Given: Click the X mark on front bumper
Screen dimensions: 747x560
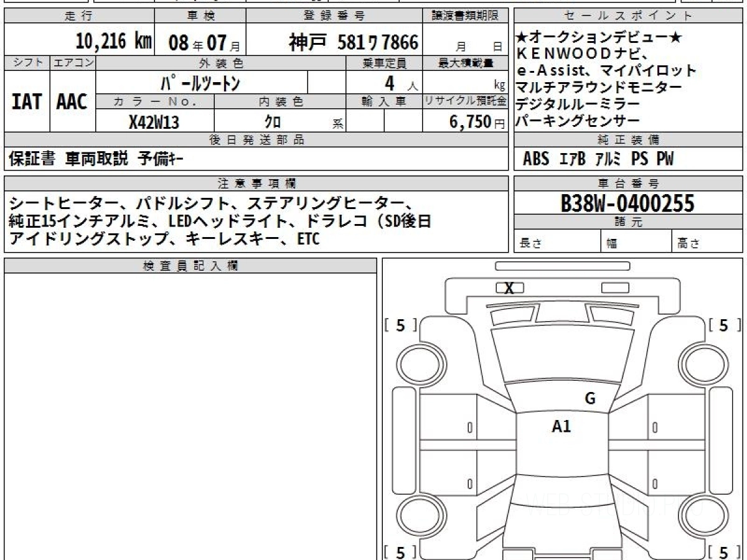Looking at the screenshot, I should click(509, 287).
